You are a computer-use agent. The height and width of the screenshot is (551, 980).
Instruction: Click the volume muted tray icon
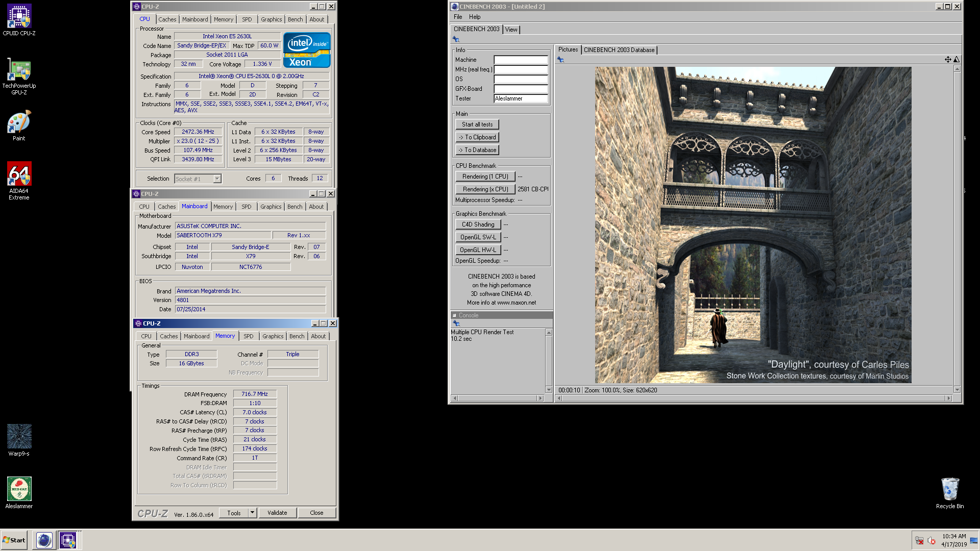[932, 540]
